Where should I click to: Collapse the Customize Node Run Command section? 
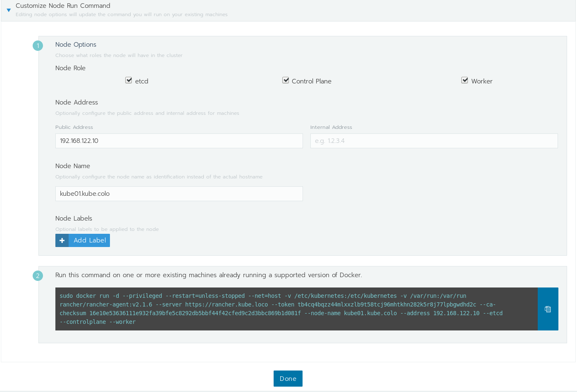pos(9,10)
